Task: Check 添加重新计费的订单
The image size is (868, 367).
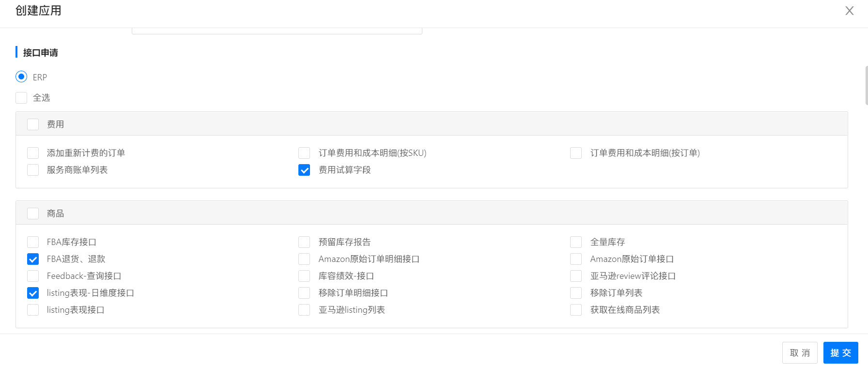Action: tap(33, 153)
